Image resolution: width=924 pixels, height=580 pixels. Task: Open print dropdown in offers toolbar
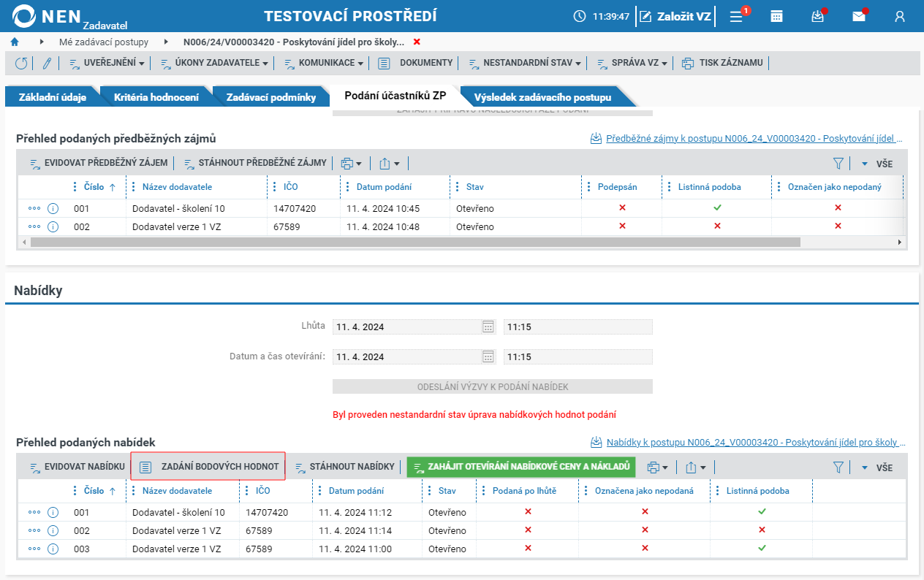[658, 468]
